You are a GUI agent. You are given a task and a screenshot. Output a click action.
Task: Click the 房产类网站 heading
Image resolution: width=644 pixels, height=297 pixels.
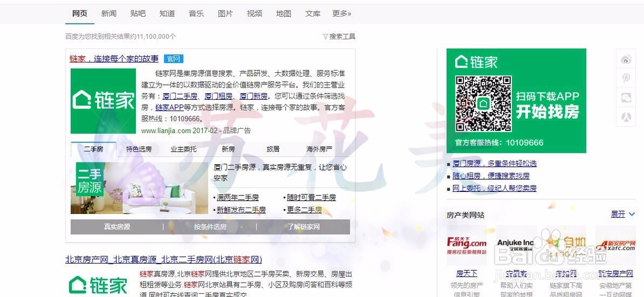tap(466, 215)
